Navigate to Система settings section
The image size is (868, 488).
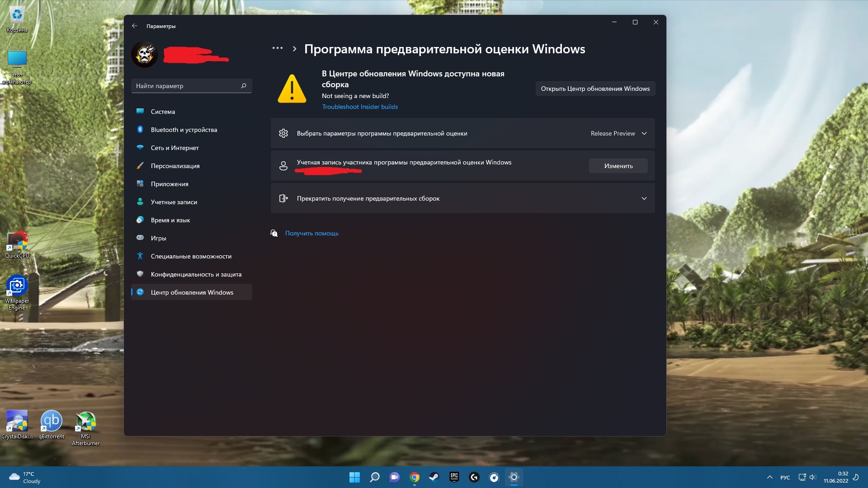click(163, 112)
